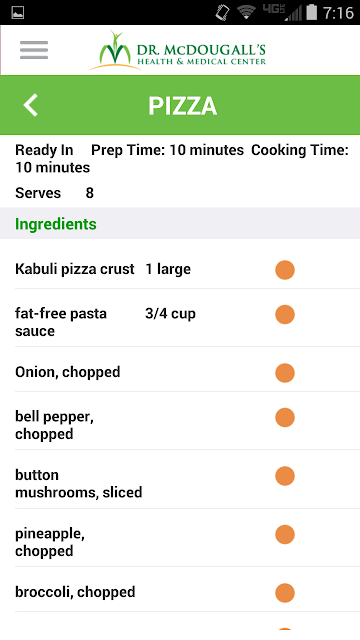This screenshot has width=360, height=640.
Task: Toggle orange dot for Onion, chopped
Action: coord(285,373)
